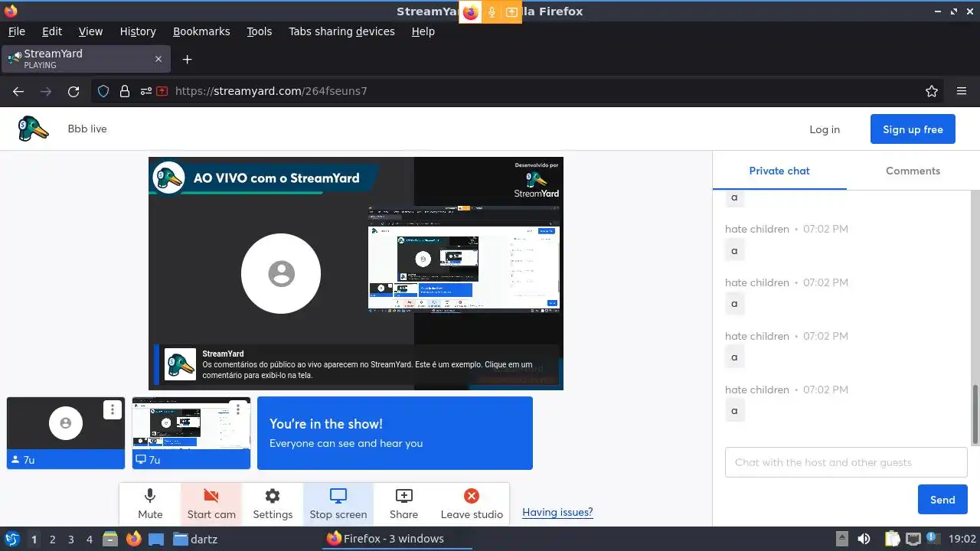Open the History menu
980x551 pixels.
pyautogui.click(x=138, y=31)
